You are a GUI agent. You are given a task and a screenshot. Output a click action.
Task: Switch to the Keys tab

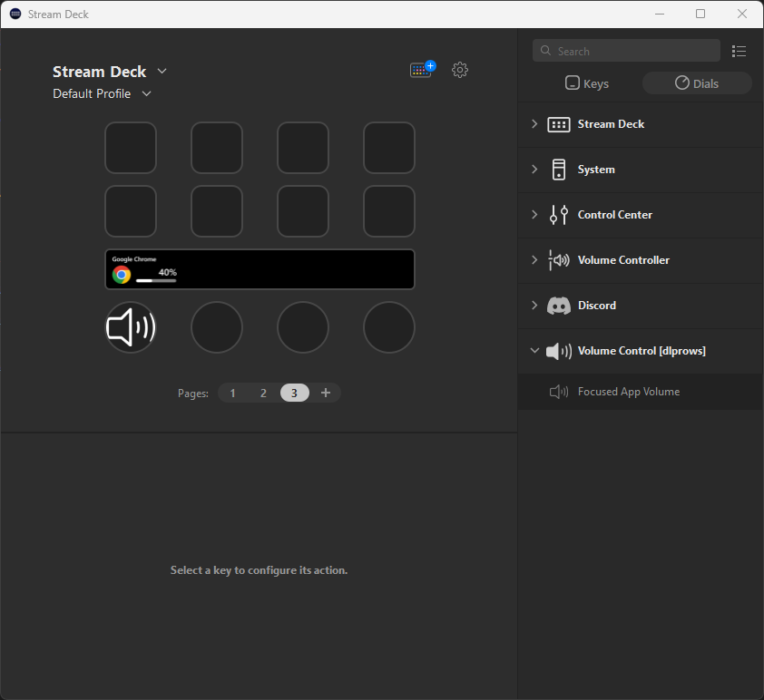pos(587,83)
